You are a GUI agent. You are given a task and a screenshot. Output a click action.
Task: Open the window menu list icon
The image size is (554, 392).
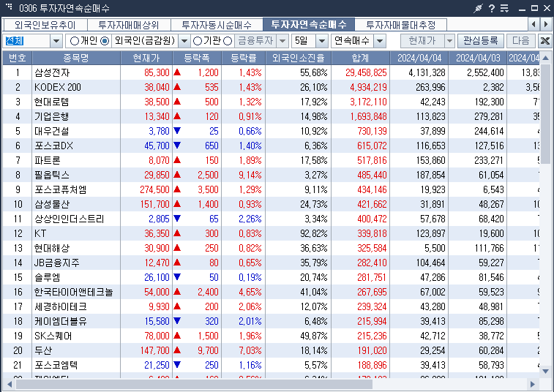point(504,8)
